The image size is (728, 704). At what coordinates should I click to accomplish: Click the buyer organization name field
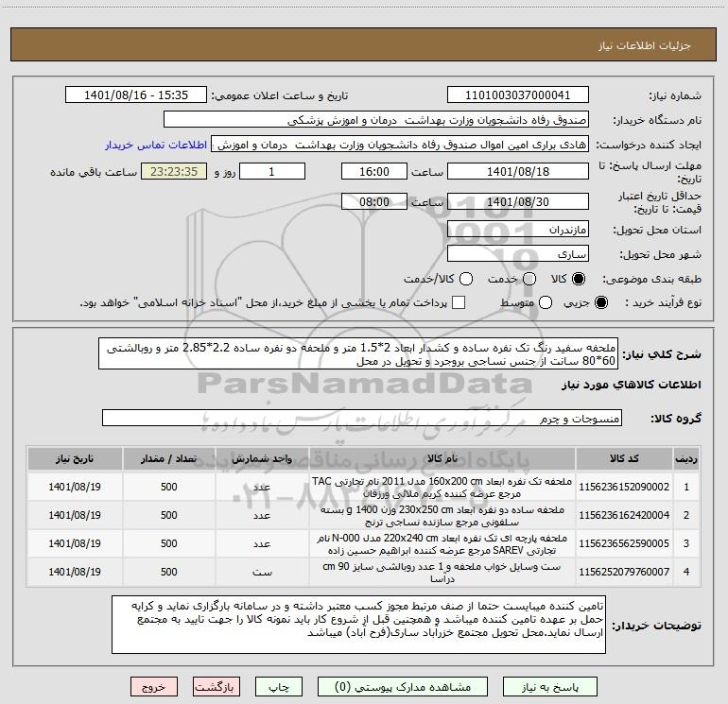pos(376,120)
